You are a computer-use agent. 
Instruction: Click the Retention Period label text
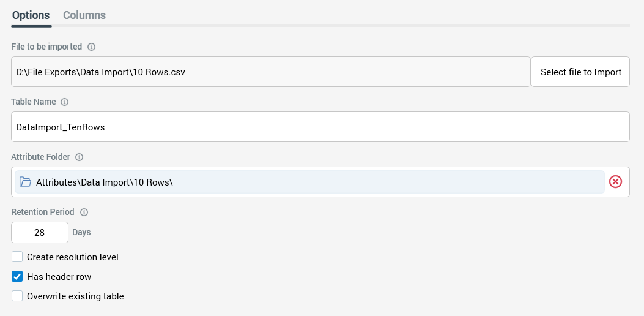tap(43, 212)
